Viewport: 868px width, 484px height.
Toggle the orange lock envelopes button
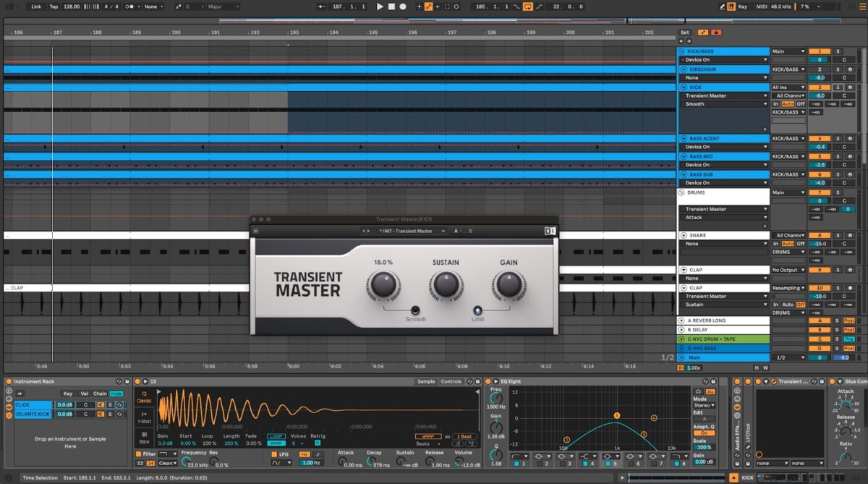pos(716,33)
